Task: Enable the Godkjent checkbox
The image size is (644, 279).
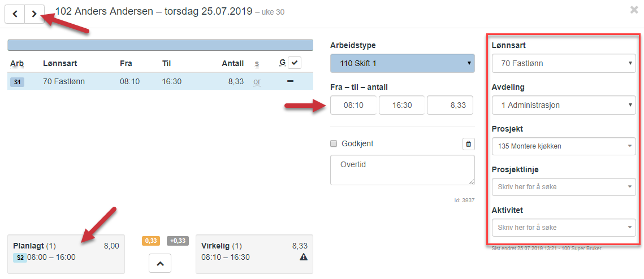Action: coord(333,144)
